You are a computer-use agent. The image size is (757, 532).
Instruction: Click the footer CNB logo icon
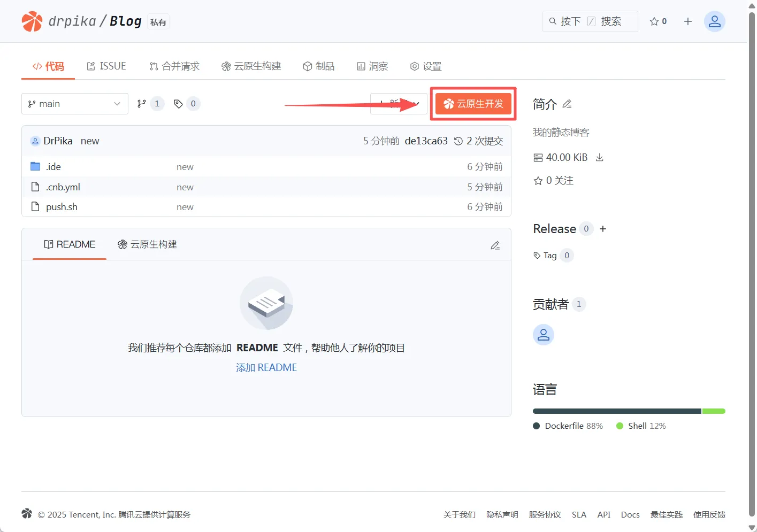27,514
